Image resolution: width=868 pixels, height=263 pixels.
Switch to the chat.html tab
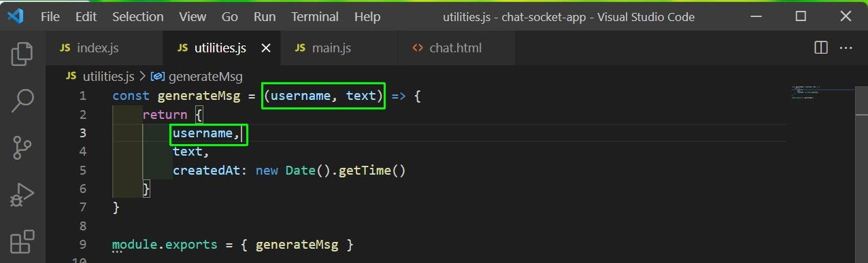point(456,48)
